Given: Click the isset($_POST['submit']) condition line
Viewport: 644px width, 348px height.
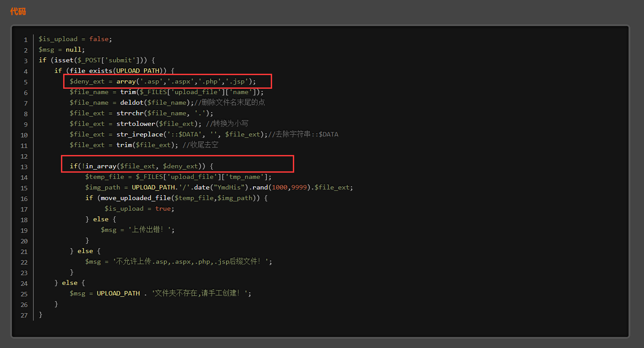Looking at the screenshot, I should [x=96, y=60].
